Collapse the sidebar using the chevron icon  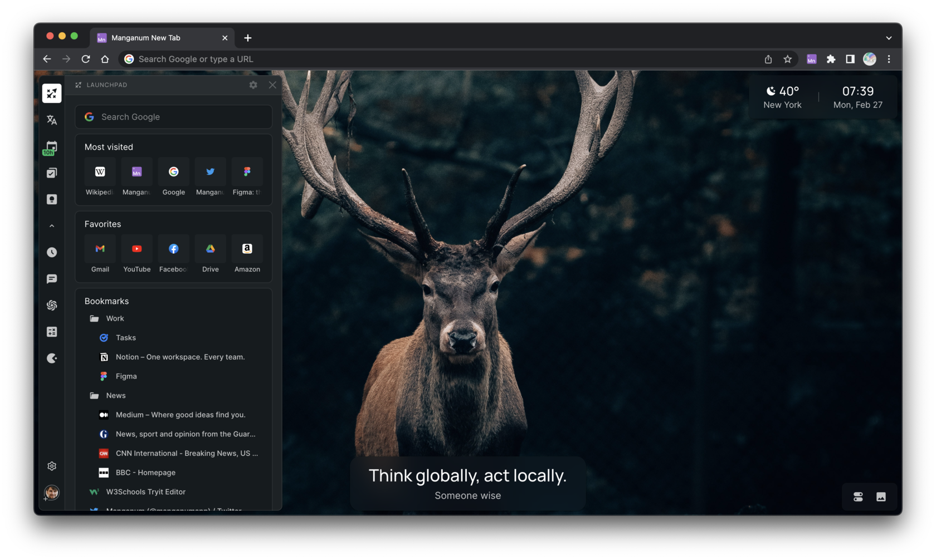pyautogui.click(x=51, y=225)
